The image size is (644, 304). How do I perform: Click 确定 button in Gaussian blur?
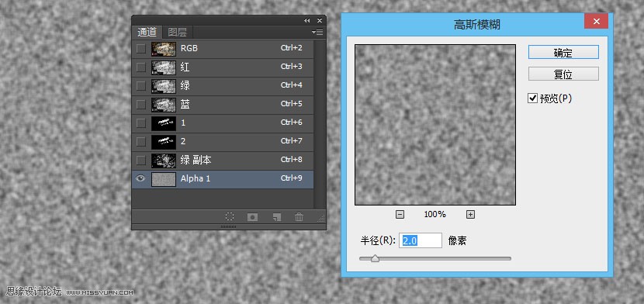point(563,53)
